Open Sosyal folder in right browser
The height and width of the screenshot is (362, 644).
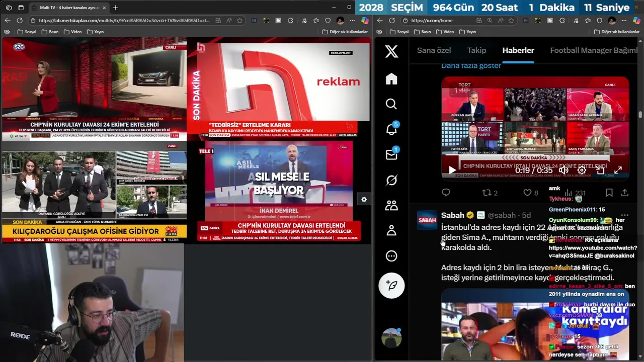[x=398, y=32]
